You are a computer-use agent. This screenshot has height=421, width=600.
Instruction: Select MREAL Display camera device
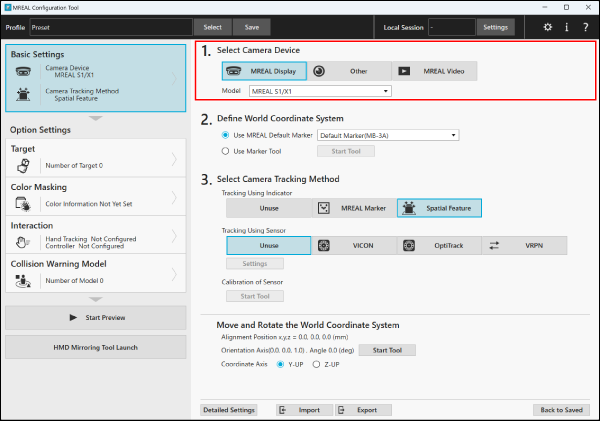264,71
